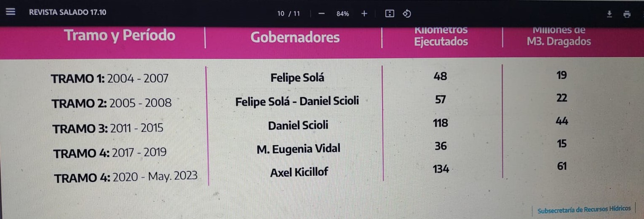Rotate the document counterclockwise

(406, 14)
